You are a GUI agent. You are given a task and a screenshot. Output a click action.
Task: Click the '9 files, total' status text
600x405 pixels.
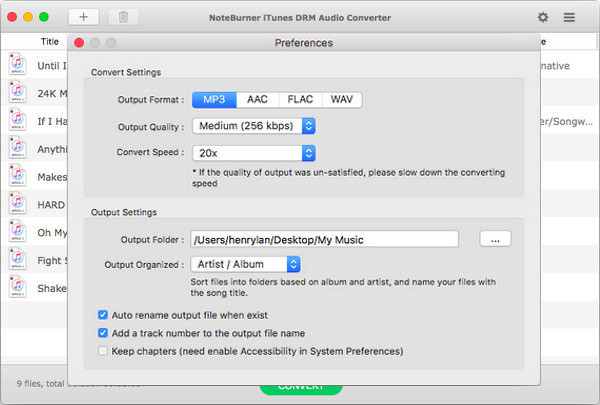[41, 384]
